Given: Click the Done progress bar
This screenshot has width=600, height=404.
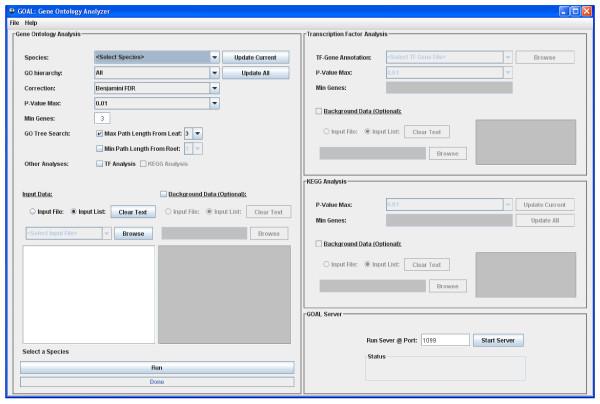Looking at the screenshot, I should 157,381.
